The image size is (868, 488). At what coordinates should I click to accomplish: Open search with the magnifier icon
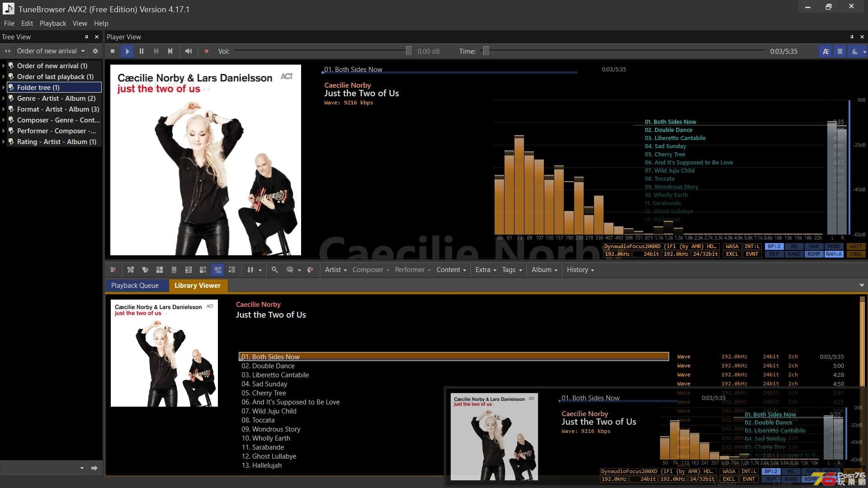pyautogui.click(x=274, y=270)
